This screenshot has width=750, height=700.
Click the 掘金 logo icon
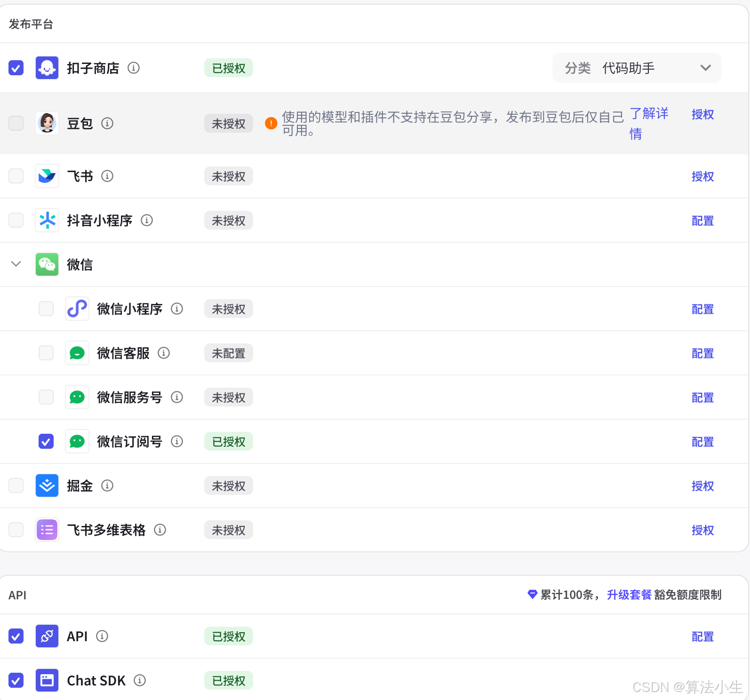point(47,485)
